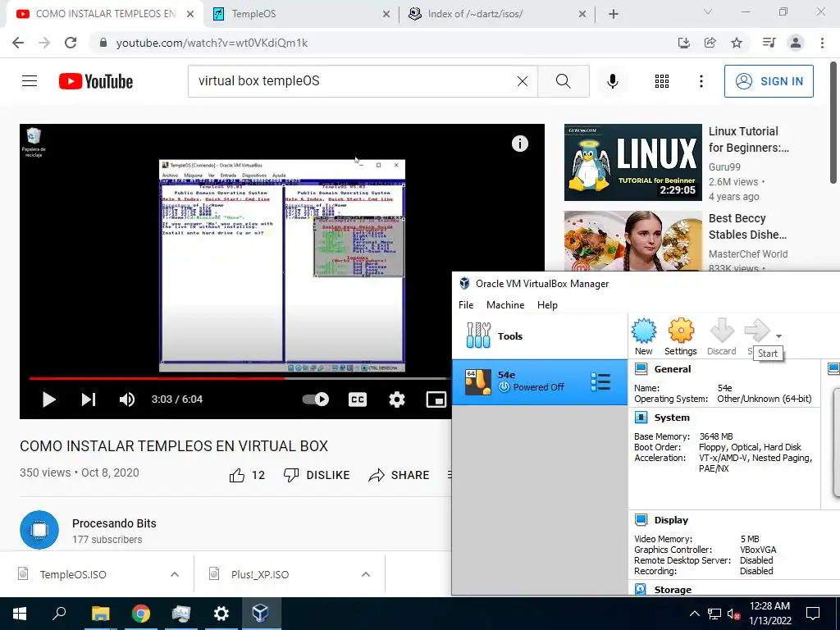Expand Plus!_XP.ISO download options chevron
The image size is (840, 630).
(x=366, y=574)
